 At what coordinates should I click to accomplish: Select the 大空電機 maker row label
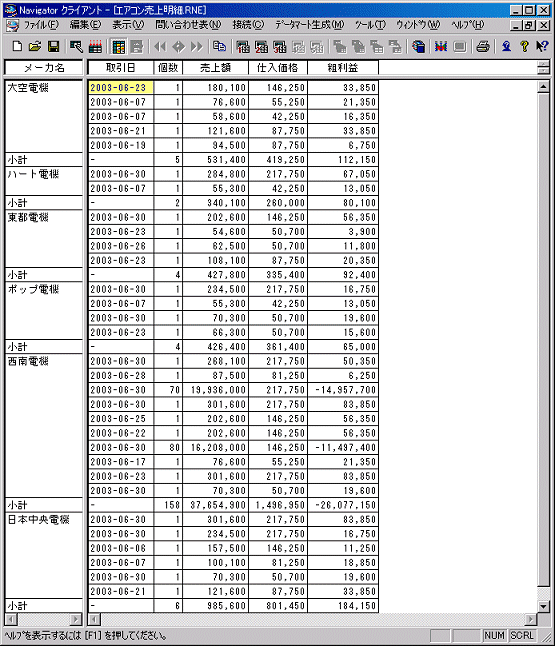tap(28, 88)
